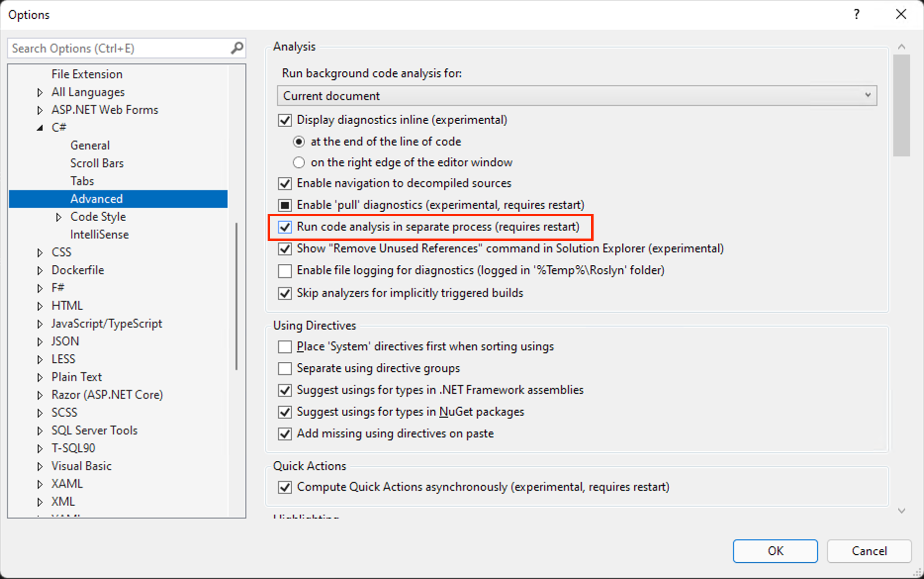Click the OK button

click(775, 551)
